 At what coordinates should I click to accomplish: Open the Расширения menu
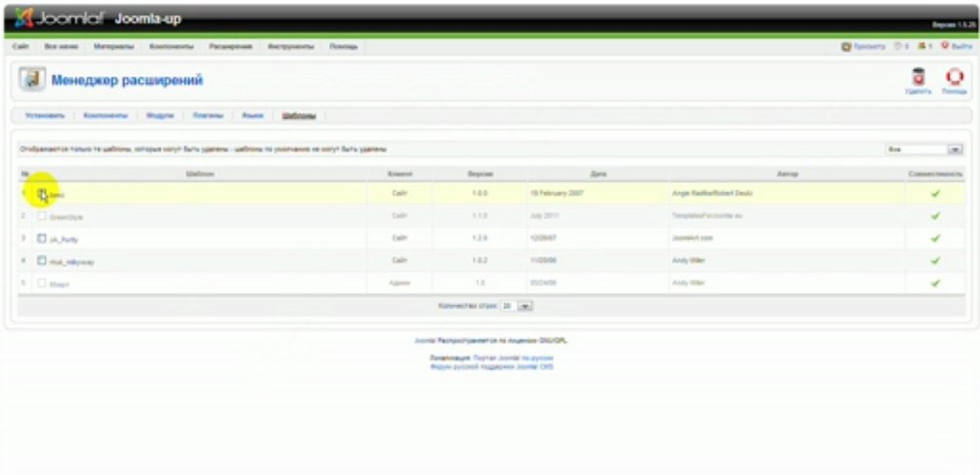231,47
